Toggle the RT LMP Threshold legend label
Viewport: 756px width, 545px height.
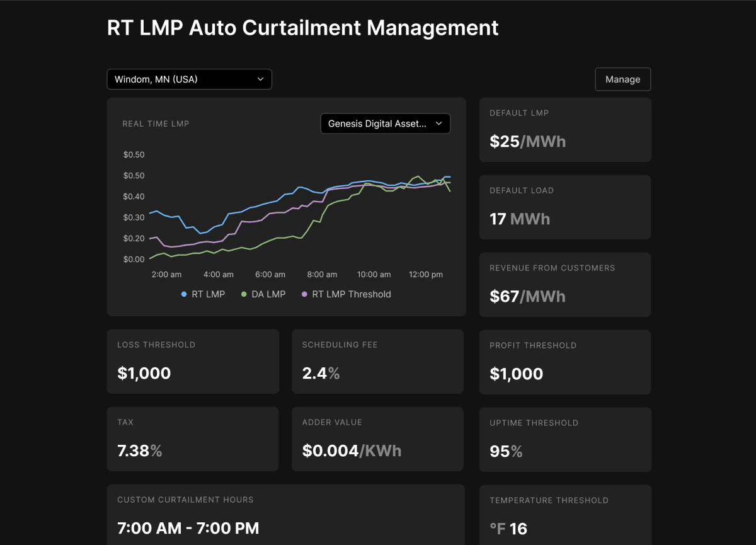(x=352, y=294)
